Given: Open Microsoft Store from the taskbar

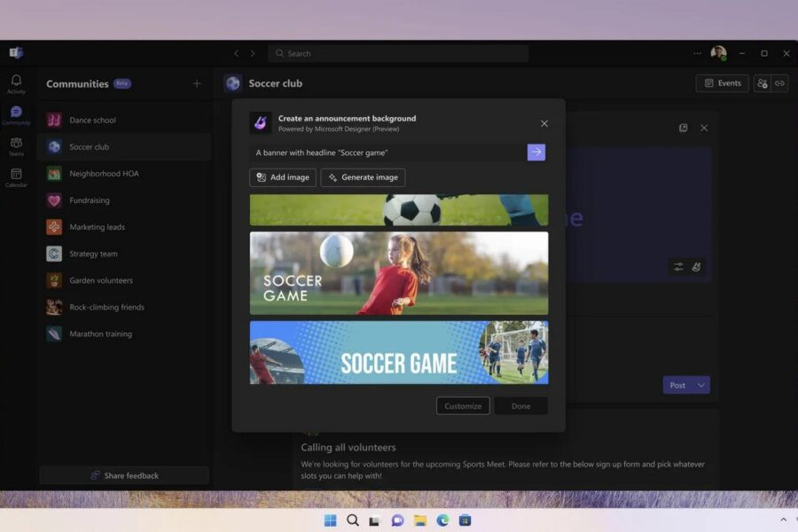Looking at the screenshot, I should (x=465, y=520).
